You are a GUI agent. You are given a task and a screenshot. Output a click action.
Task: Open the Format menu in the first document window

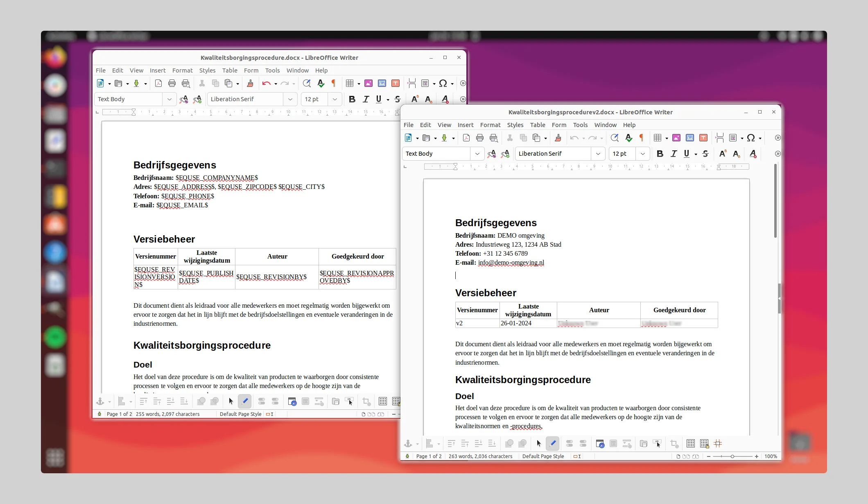pos(182,70)
